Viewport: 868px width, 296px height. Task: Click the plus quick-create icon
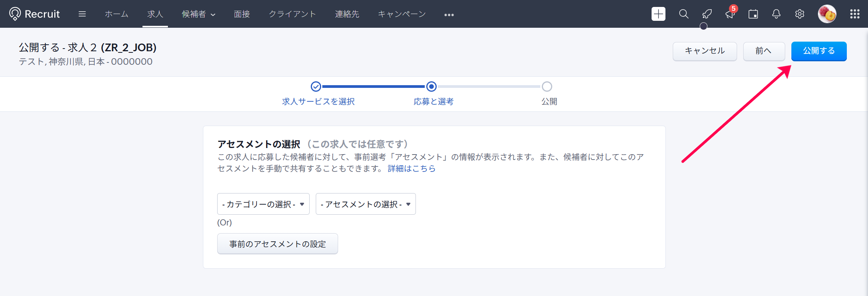pyautogui.click(x=658, y=14)
